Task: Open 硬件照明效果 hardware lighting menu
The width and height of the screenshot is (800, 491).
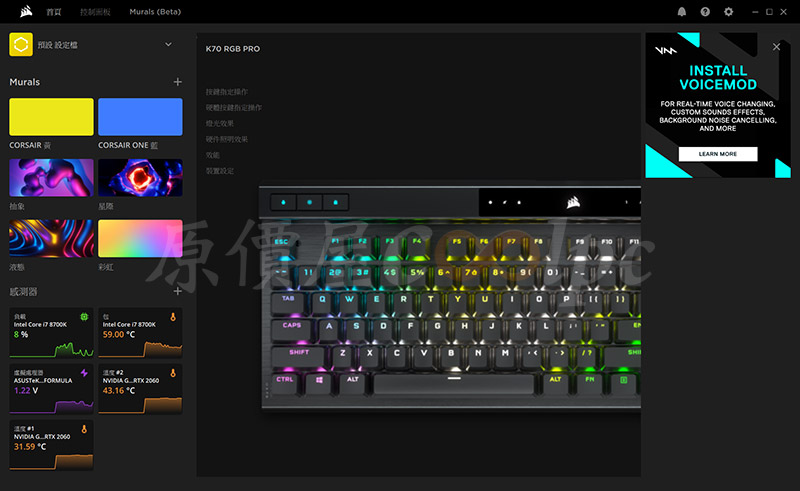Action: [227, 139]
